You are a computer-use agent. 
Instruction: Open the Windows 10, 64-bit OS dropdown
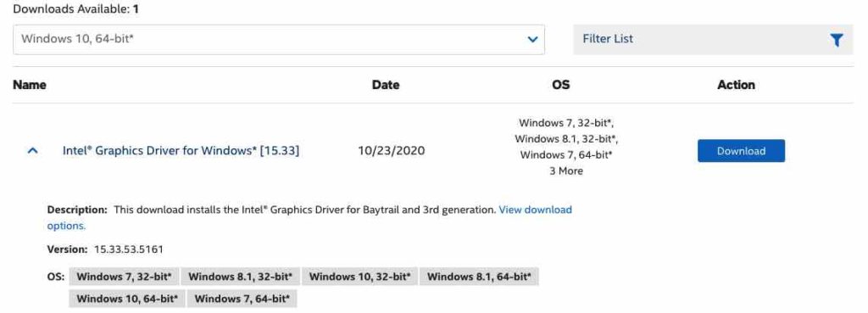point(278,39)
